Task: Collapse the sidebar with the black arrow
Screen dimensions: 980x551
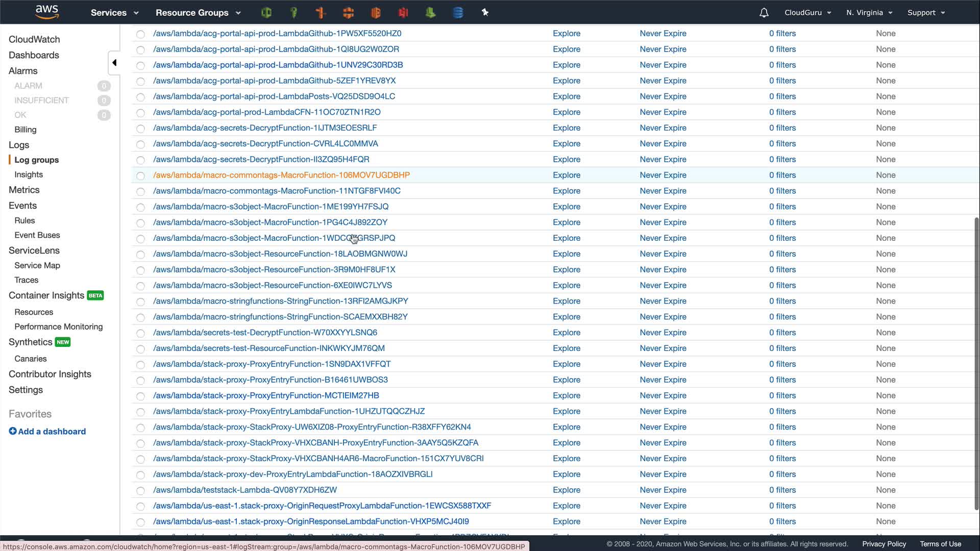Action: click(114, 63)
